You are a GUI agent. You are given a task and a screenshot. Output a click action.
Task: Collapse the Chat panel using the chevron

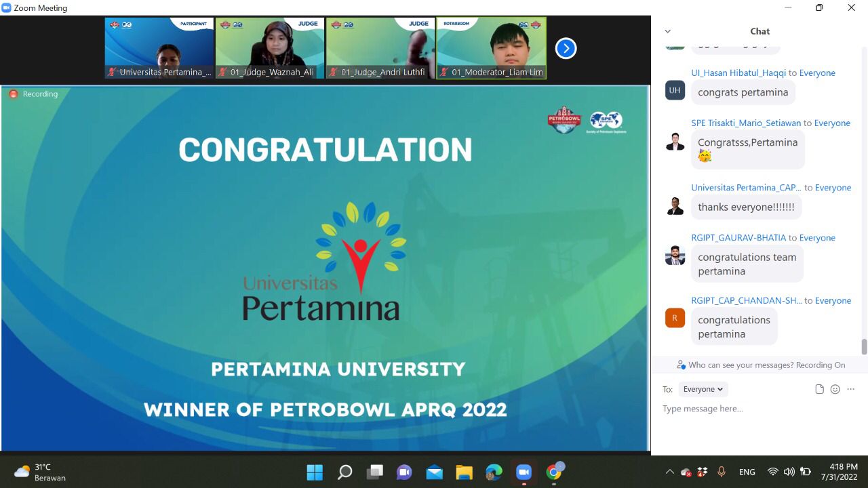point(667,31)
